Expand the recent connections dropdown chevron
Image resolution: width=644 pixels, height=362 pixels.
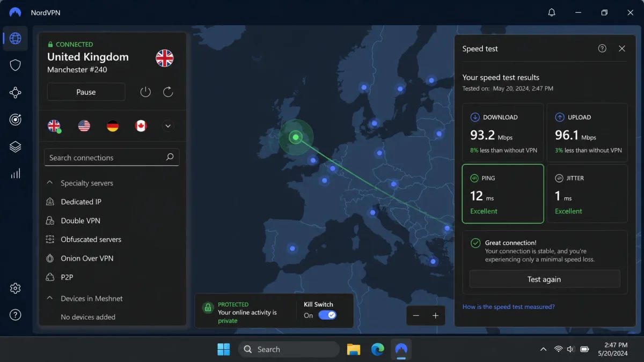tap(168, 126)
